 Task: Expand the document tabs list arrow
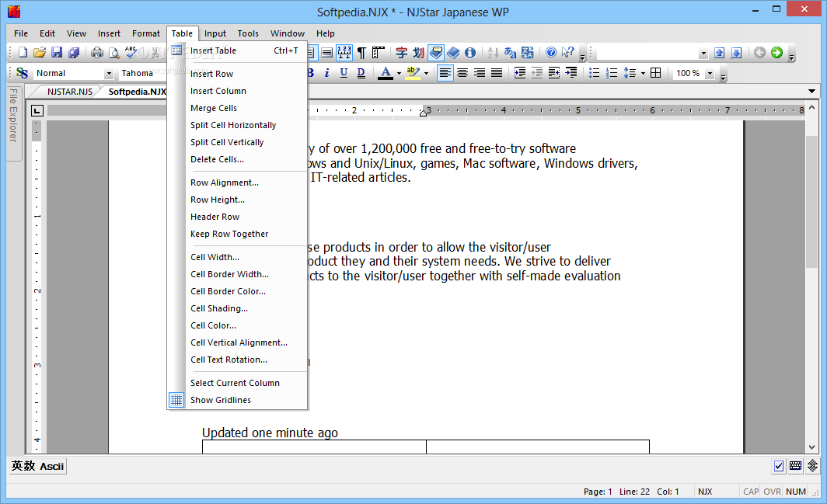tap(811, 91)
